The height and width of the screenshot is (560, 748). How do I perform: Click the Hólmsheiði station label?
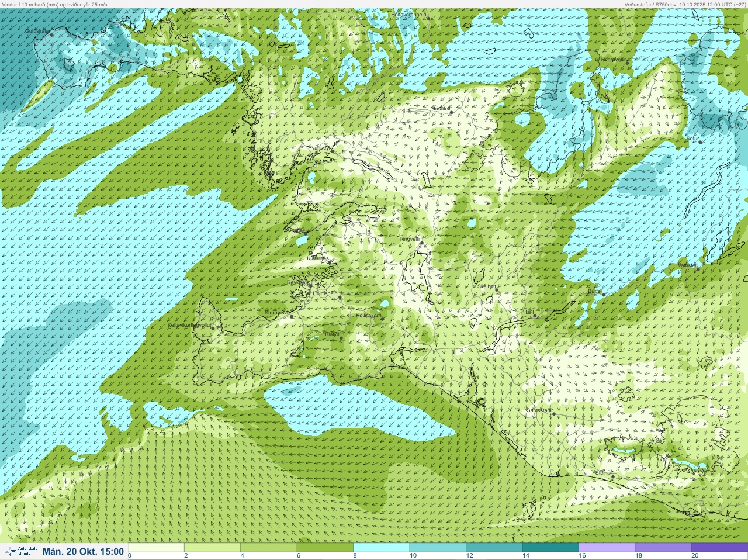click(x=325, y=293)
